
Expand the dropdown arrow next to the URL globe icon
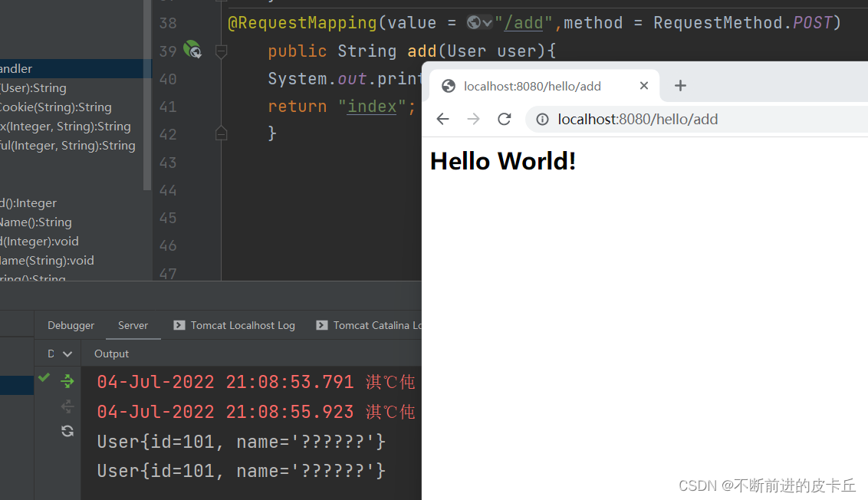(x=487, y=23)
